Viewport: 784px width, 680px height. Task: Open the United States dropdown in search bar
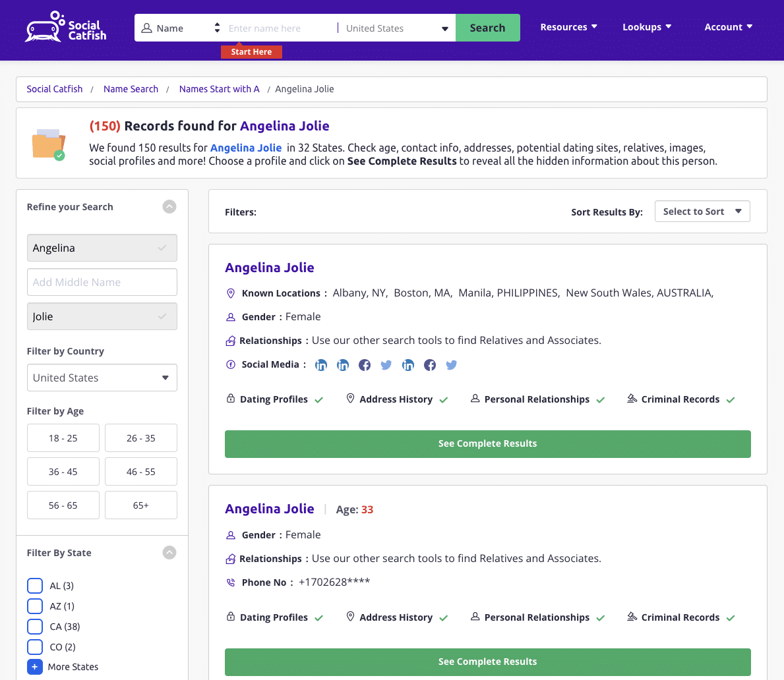(x=397, y=28)
